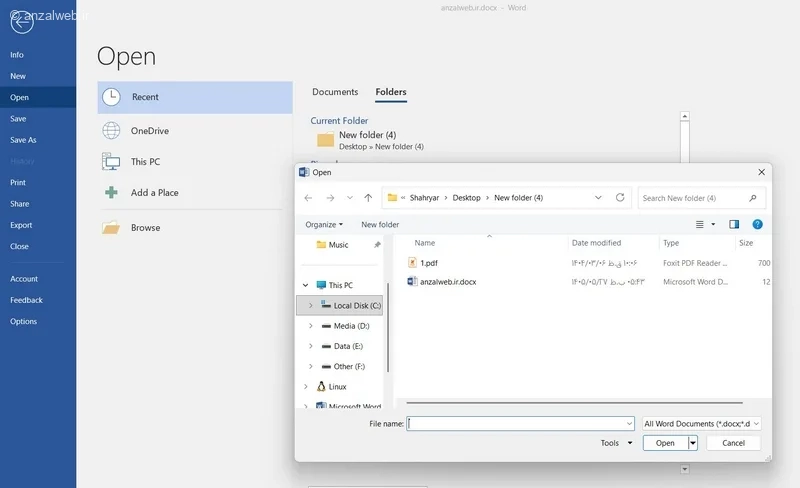
Task: Click the Linux penguin icon
Action: 321,386
